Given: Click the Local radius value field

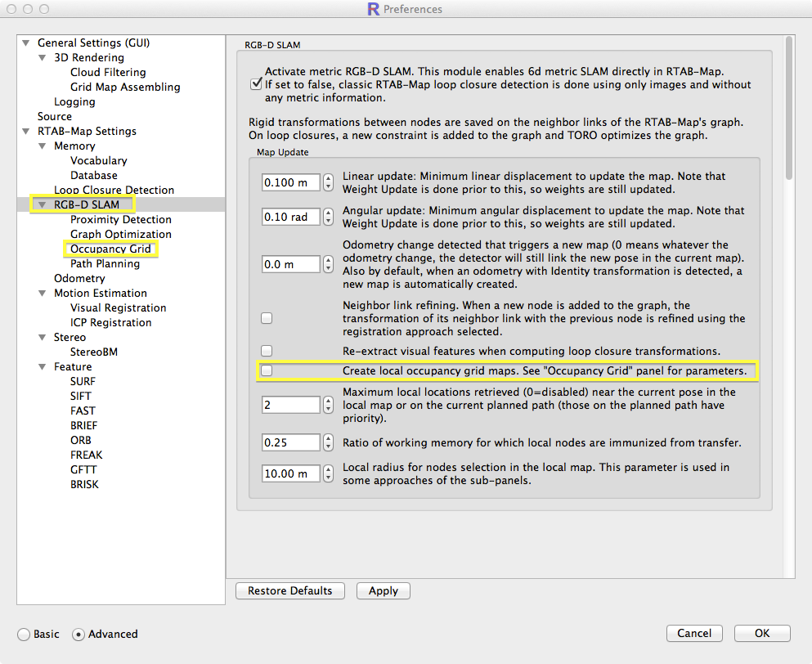Looking at the screenshot, I should [x=290, y=473].
